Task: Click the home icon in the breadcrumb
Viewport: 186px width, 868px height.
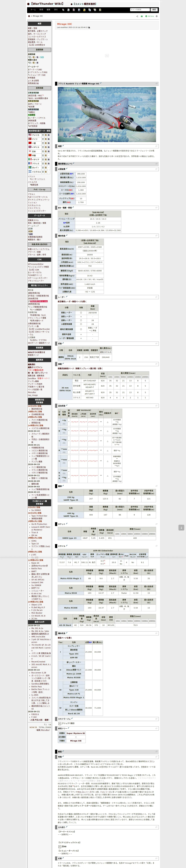Action: (x=29, y=16)
